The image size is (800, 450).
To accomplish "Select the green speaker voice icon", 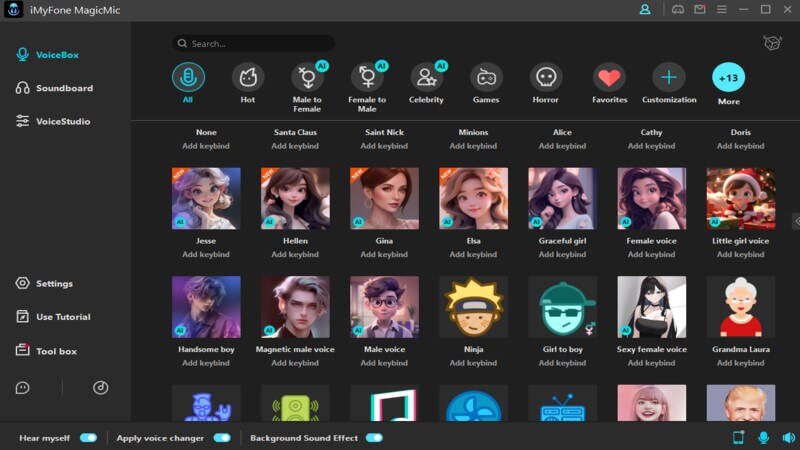I will (x=295, y=403).
